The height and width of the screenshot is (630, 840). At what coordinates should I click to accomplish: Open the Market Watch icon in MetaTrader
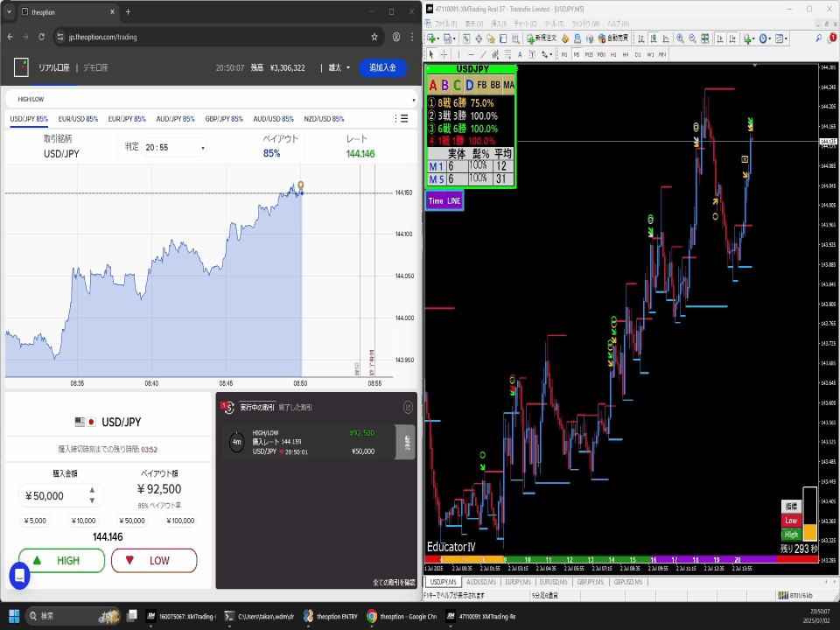(466, 38)
